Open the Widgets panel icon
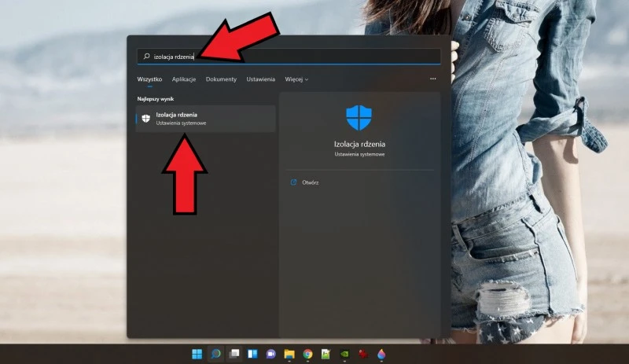The height and width of the screenshot is (364, 629). coord(252,354)
